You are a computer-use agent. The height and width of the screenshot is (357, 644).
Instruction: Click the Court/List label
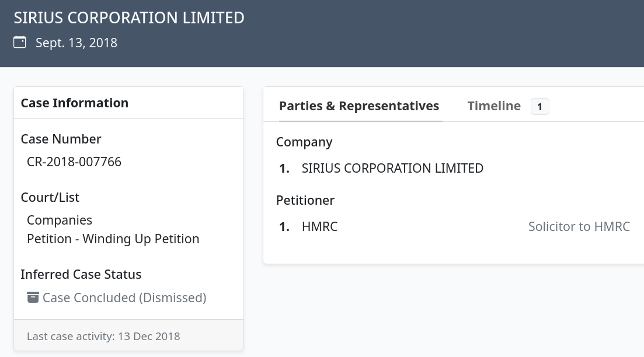click(x=50, y=197)
